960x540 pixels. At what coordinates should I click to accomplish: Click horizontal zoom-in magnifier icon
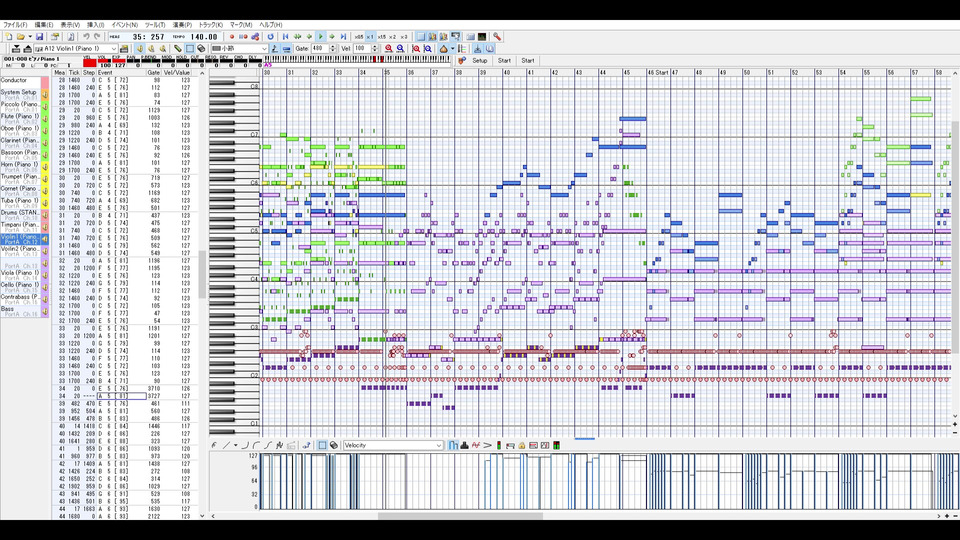click(x=388, y=48)
